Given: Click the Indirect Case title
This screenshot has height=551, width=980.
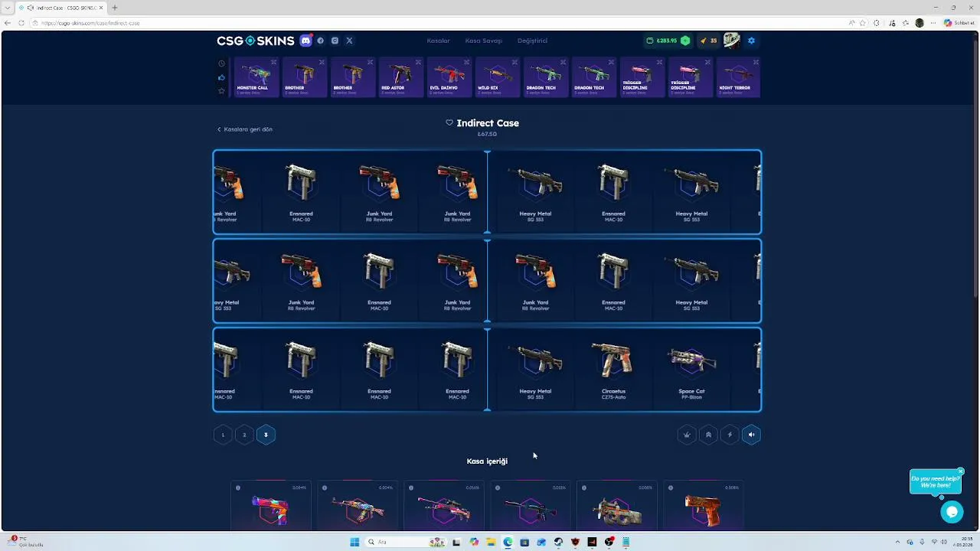Looking at the screenshot, I should coord(488,122).
